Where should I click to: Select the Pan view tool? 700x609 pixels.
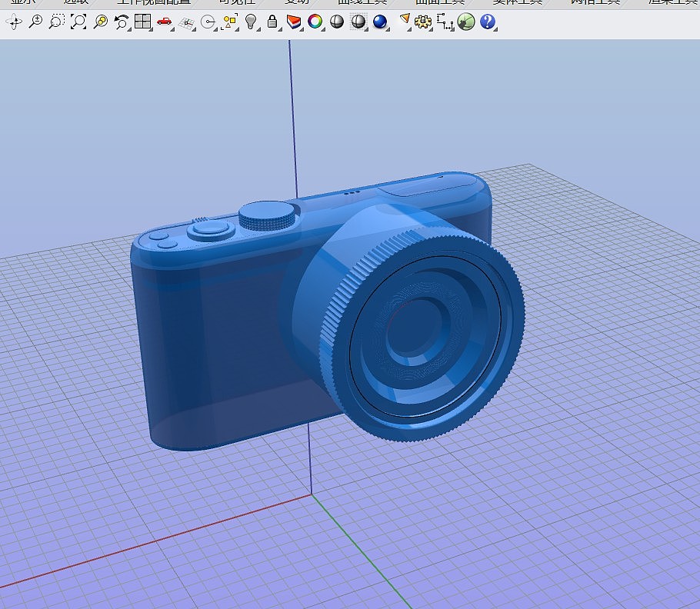[x=13, y=22]
